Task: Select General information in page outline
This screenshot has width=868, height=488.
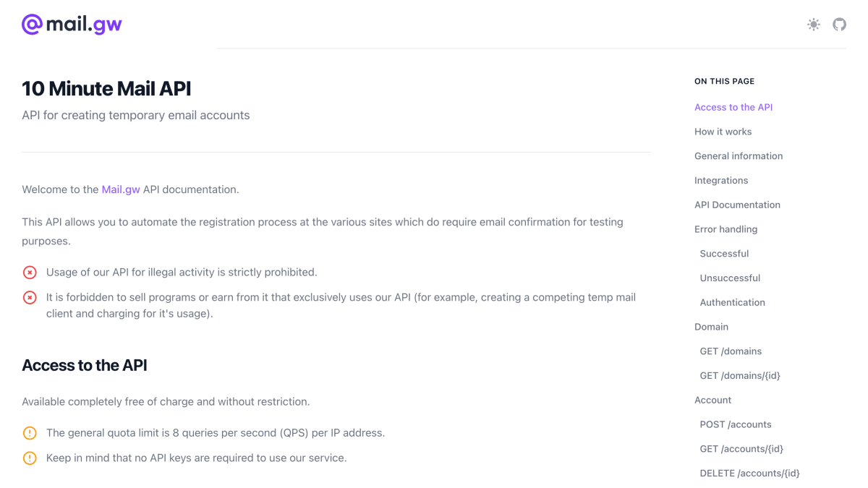Action: 739,156
